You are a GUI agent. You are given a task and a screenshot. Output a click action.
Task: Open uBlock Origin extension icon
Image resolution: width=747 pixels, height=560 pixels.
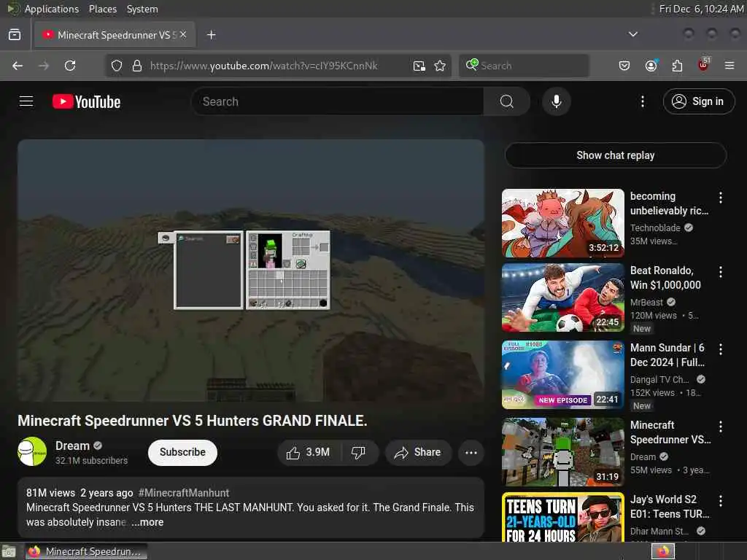click(x=703, y=65)
